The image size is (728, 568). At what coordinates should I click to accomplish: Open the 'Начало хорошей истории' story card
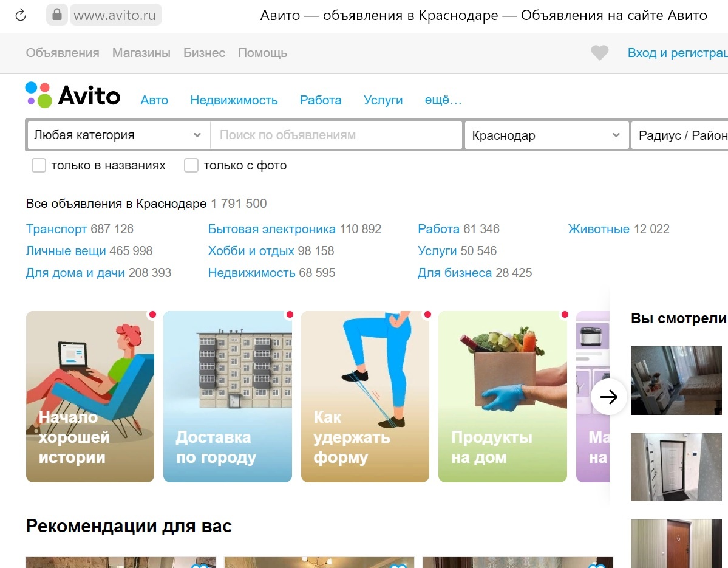tap(90, 397)
